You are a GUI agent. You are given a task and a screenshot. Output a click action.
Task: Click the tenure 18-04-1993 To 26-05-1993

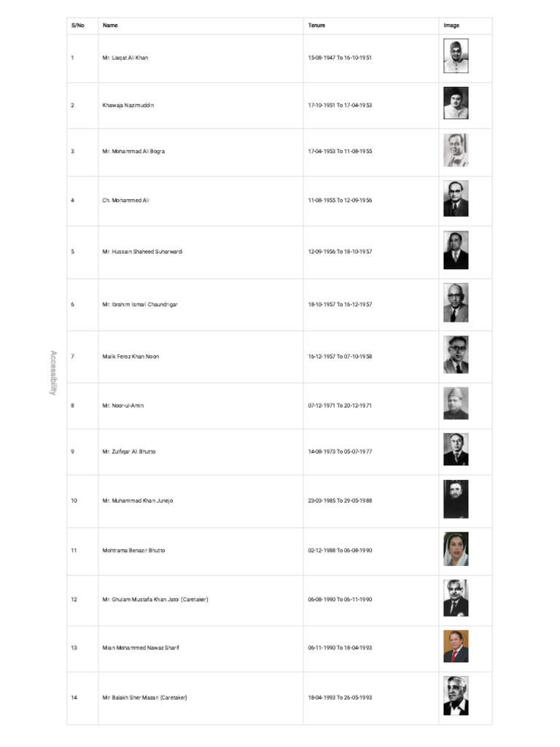tap(340, 697)
